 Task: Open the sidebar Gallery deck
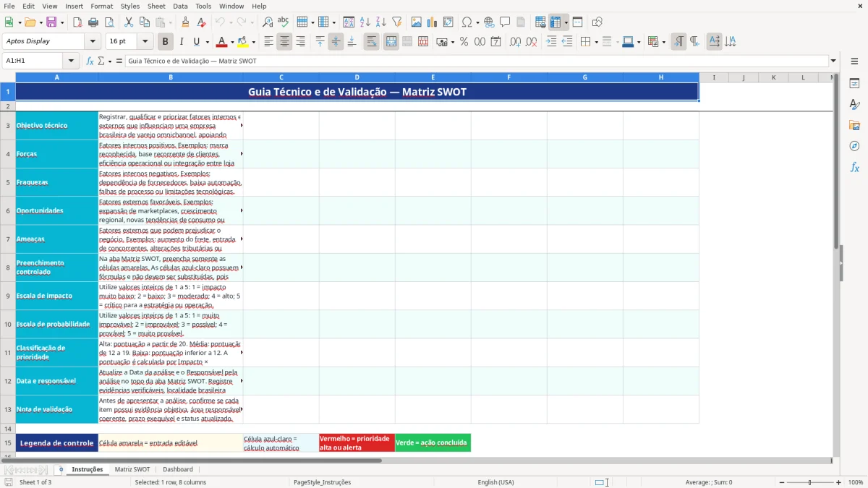point(854,126)
